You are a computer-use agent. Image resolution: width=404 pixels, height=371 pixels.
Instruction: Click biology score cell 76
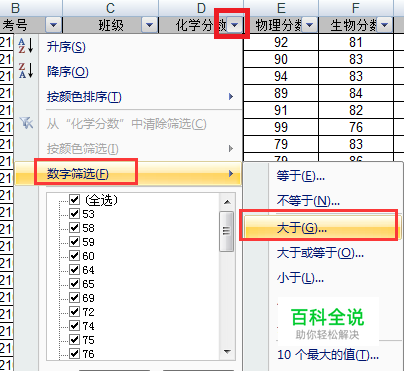tap(356, 127)
